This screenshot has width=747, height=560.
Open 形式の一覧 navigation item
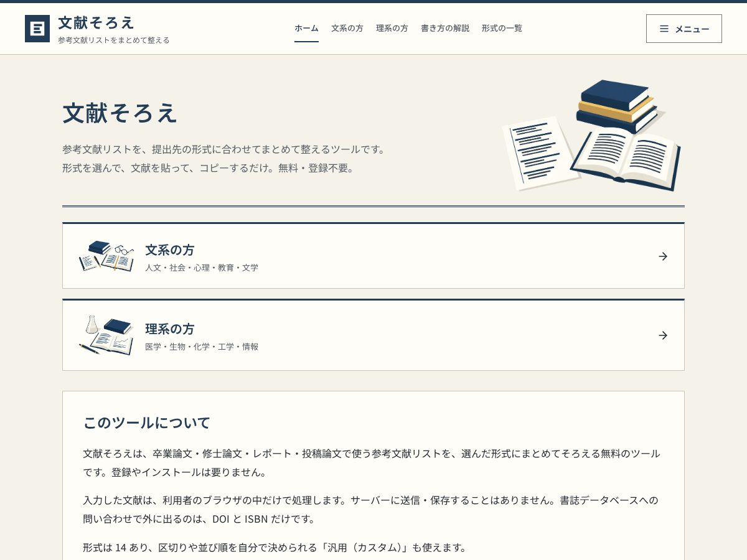tap(502, 28)
